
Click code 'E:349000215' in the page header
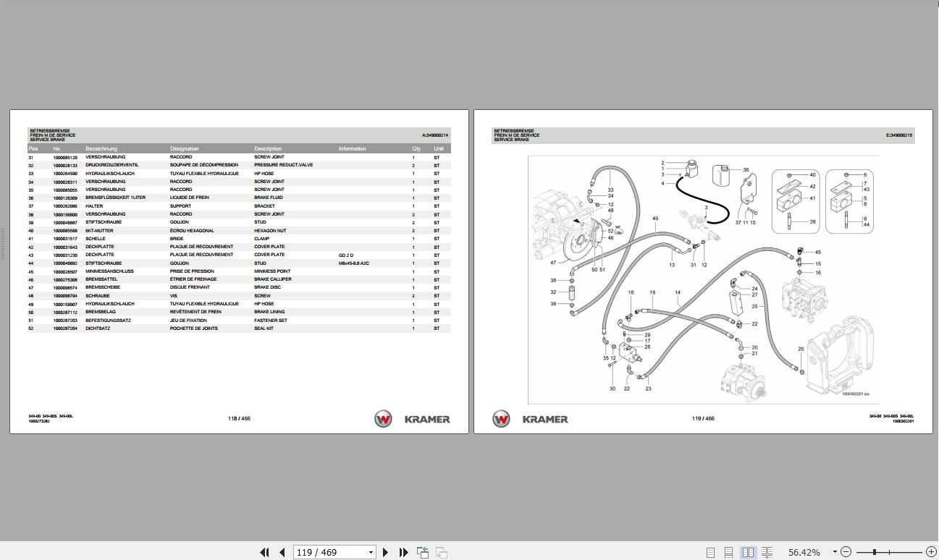tap(899, 135)
